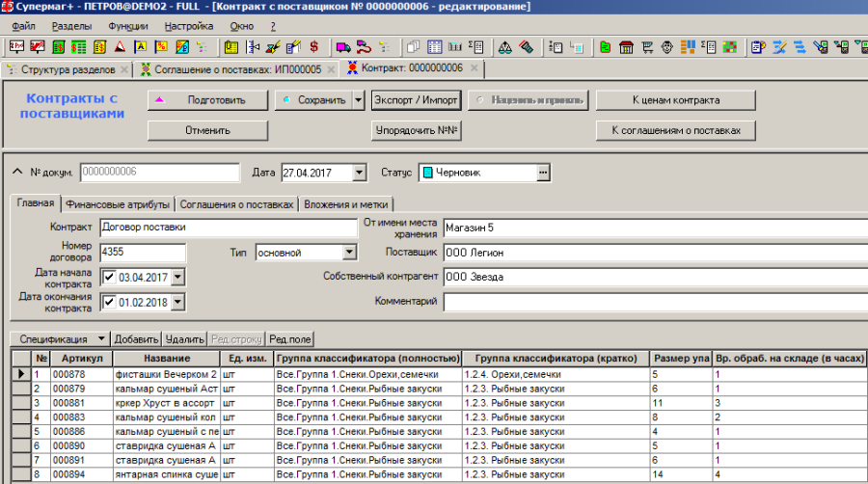868x484 pixels.
Task: Click the truck with red route line icon
Action: click(364, 47)
